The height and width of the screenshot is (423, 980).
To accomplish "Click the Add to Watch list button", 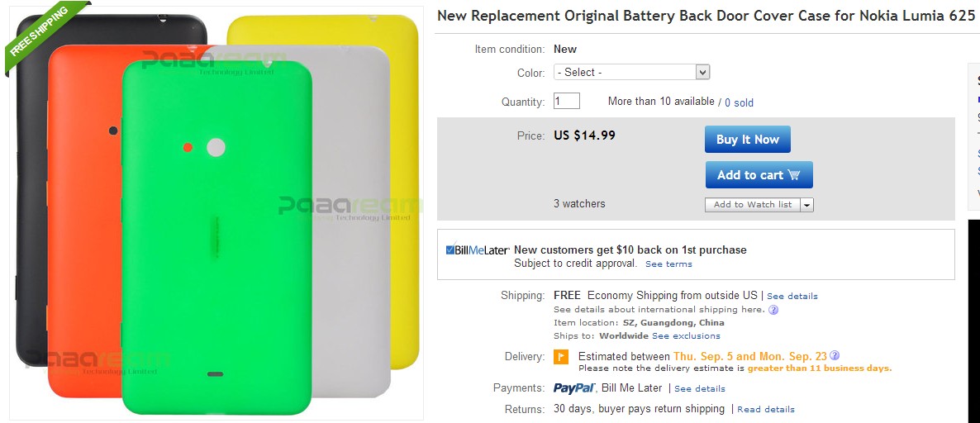I will [752, 205].
